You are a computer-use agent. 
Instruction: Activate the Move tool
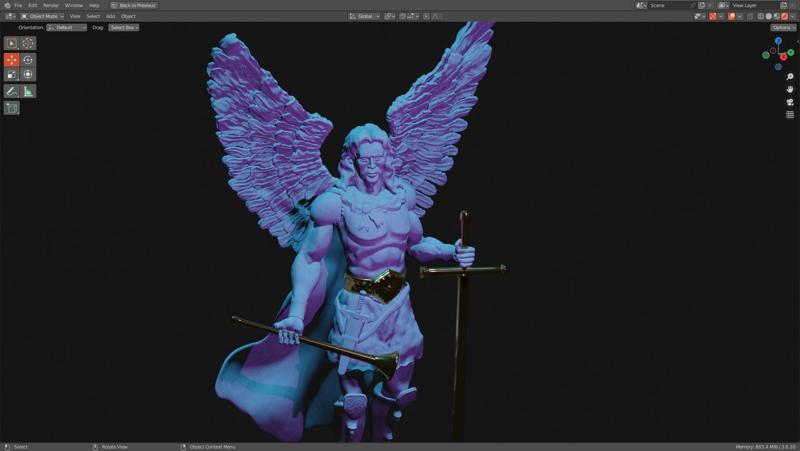pos(12,60)
